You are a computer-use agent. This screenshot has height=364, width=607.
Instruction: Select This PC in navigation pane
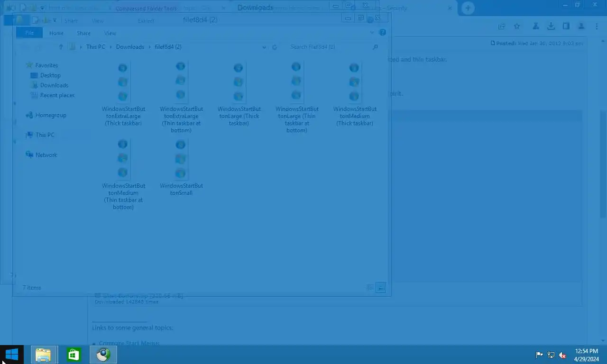(x=45, y=135)
